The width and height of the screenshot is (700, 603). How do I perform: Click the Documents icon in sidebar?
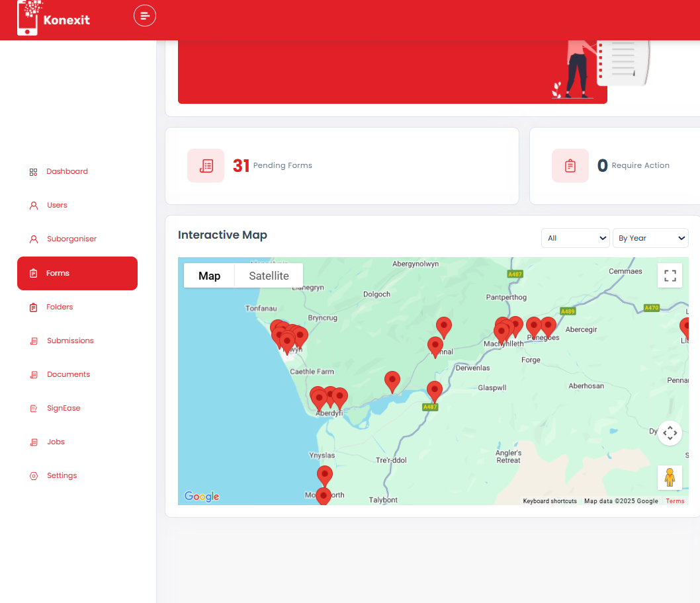pyautogui.click(x=34, y=375)
